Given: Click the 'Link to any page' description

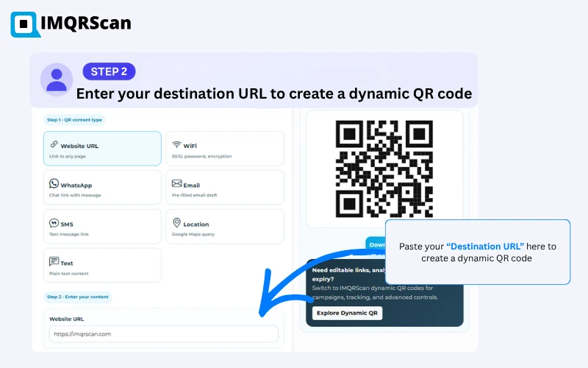Looking at the screenshot, I should [x=68, y=156].
